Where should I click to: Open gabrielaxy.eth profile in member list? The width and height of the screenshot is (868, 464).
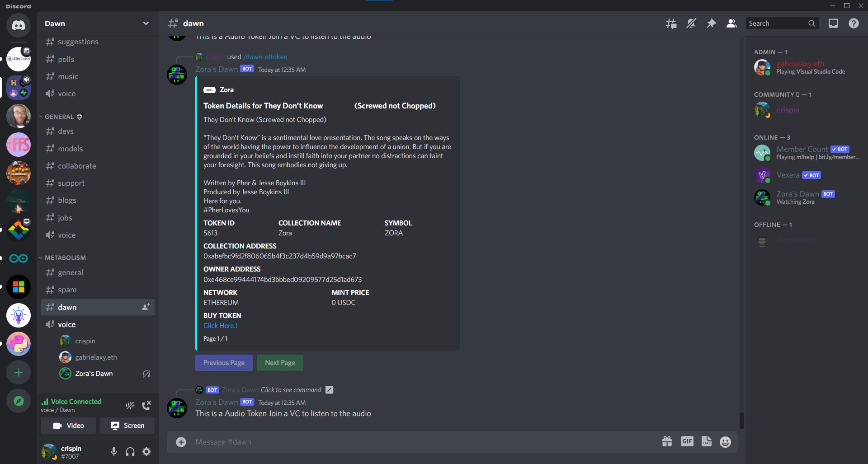coord(805,67)
